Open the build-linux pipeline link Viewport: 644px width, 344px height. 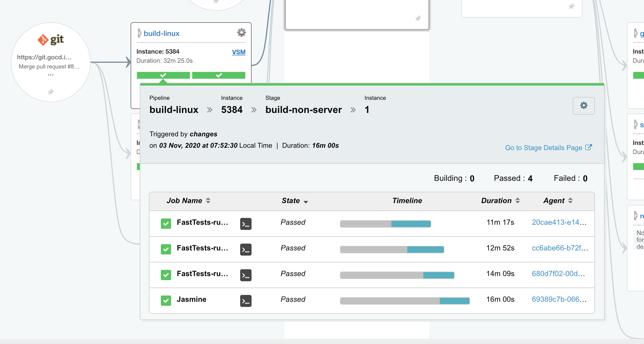[161, 34]
